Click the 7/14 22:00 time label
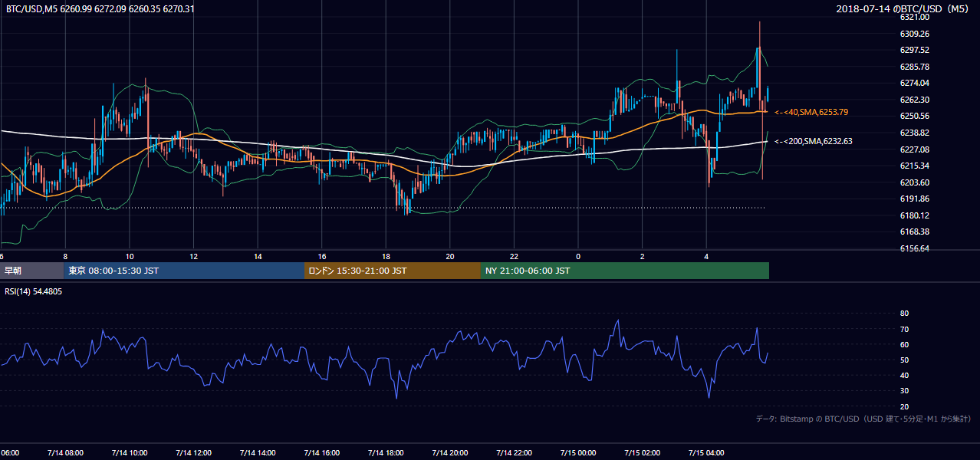Viewport: 980px width, 460px height. pyautogui.click(x=514, y=452)
